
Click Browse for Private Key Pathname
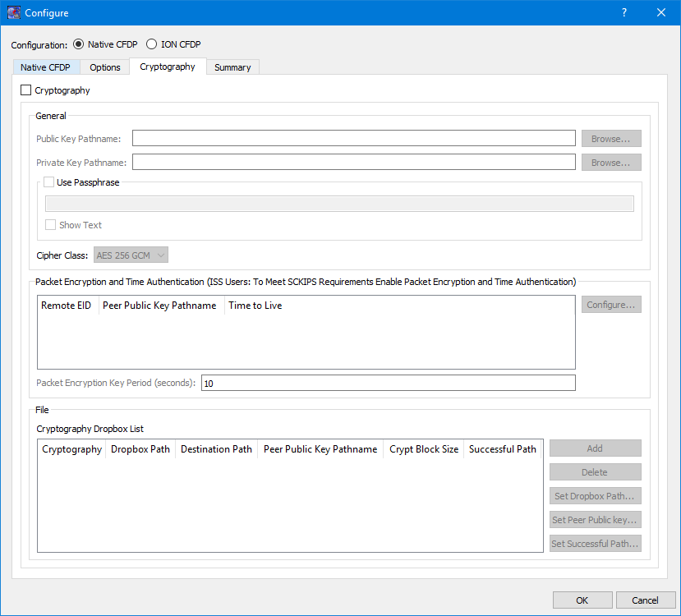pyautogui.click(x=611, y=163)
